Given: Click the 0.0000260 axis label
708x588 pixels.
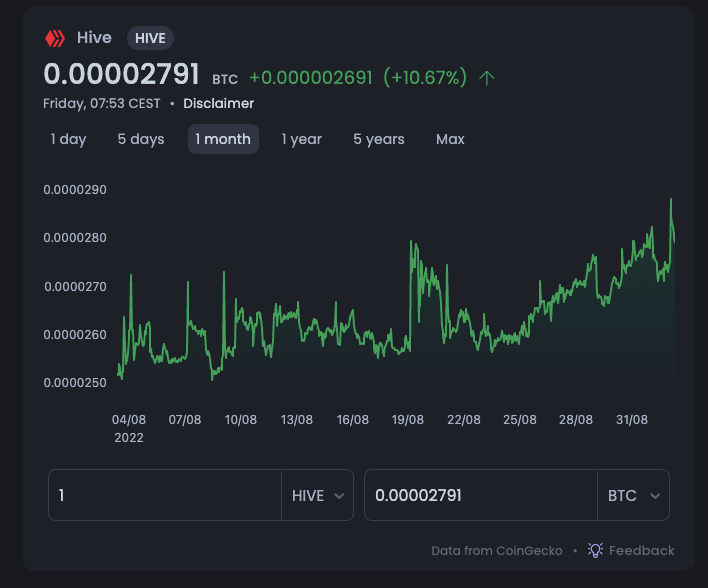Looking at the screenshot, I should click(x=75, y=335).
